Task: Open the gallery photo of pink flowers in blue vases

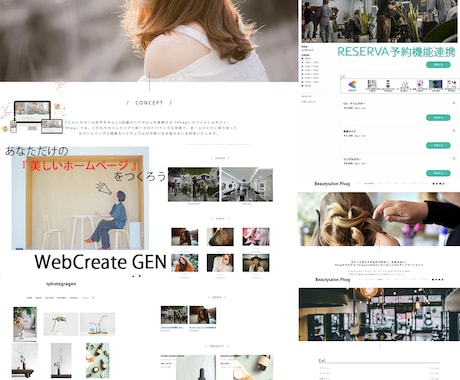Action: pyautogui.click(x=98, y=324)
